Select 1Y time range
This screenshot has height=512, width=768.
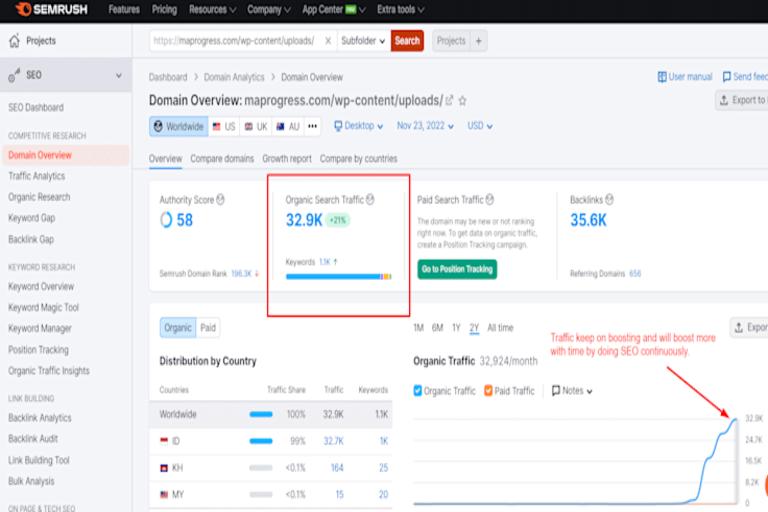click(x=456, y=328)
